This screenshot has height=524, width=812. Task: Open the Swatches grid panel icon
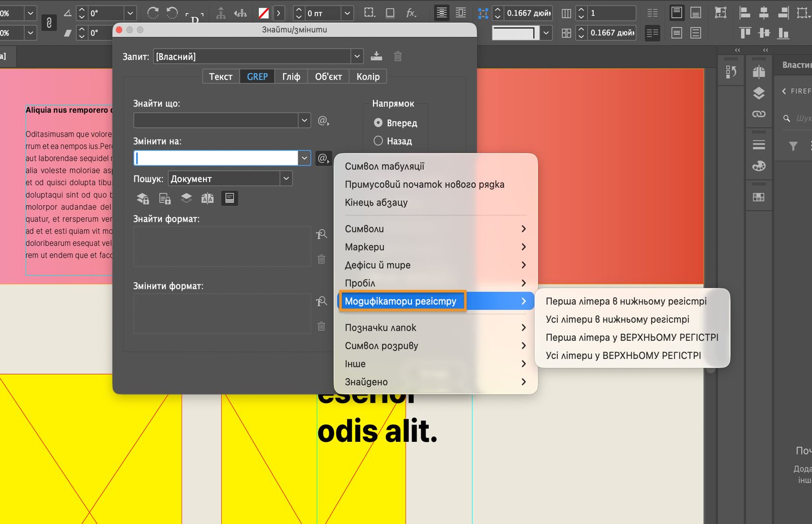tap(759, 197)
